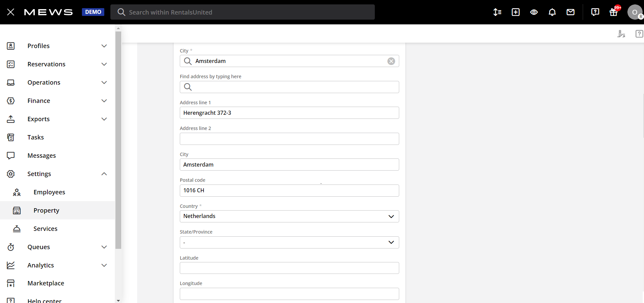Click the Services bell icon
The width and height of the screenshot is (644, 303).
point(17,229)
